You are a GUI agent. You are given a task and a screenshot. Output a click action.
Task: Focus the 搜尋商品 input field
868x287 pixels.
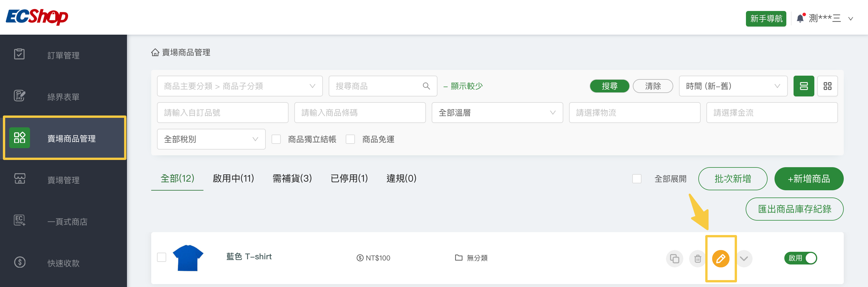383,86
